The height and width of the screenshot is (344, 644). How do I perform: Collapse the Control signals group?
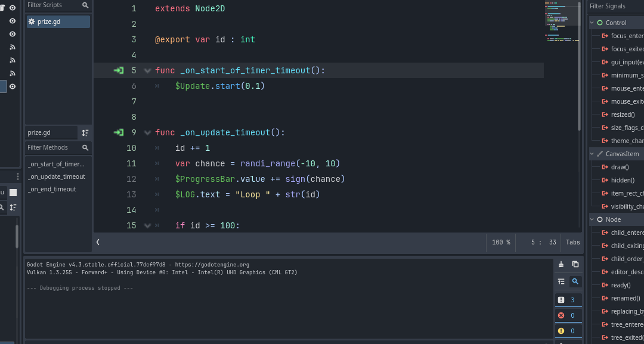click(x=592, y=23)
